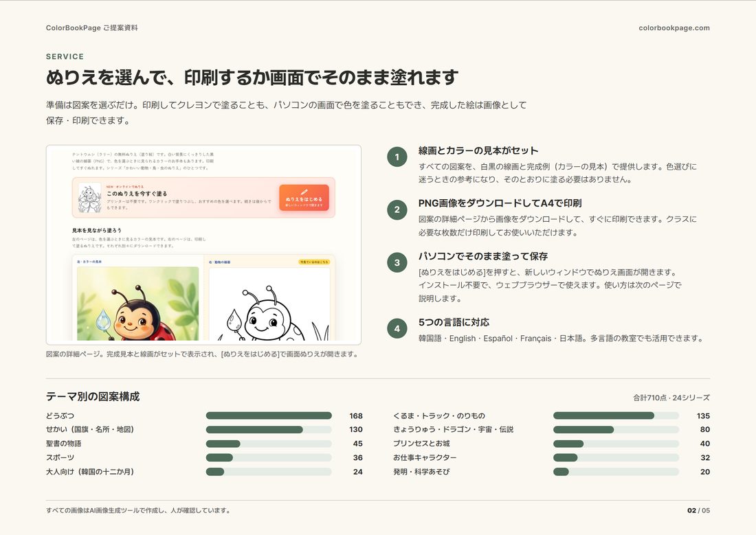Click the main headline ぬりえを選んで、印刷するか画面でそのまま塗れます
756x535 pixels.
[x=252, y=77]
